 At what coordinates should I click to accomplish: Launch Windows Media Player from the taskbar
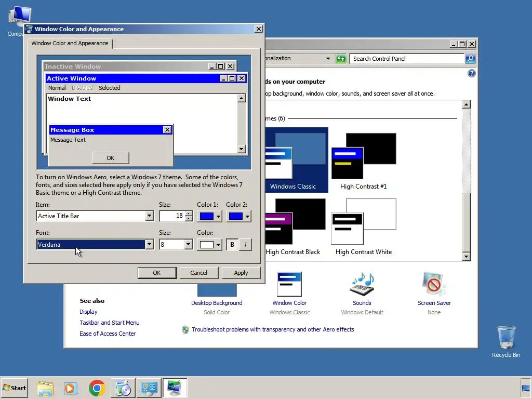71,388
